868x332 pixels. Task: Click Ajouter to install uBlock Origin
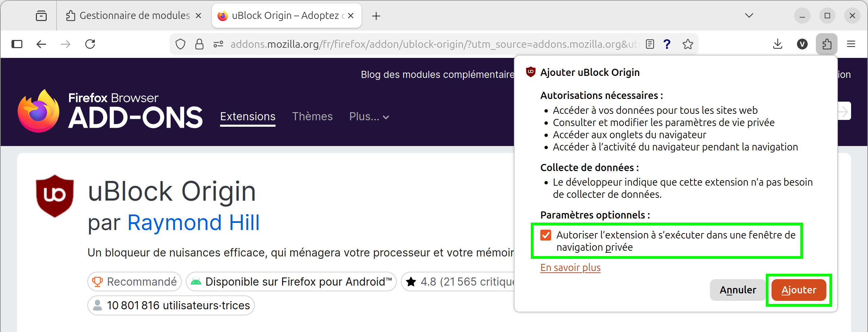pyautogui.click(x=799, y=290)
